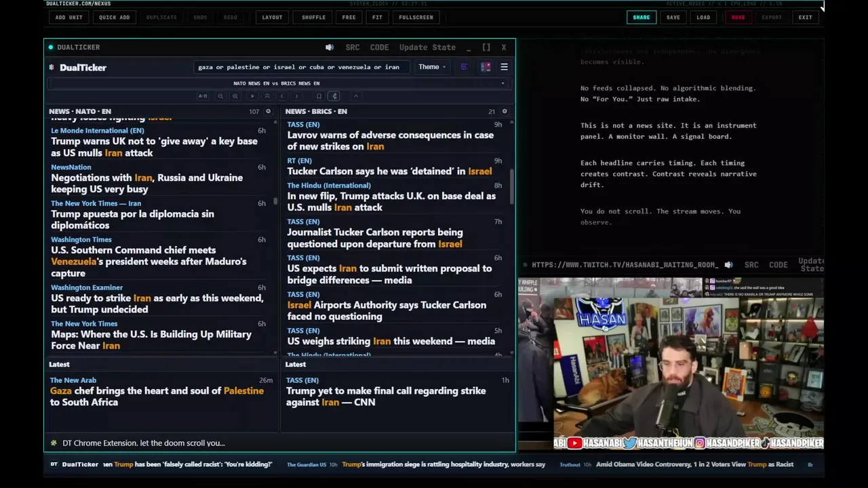Click the previous arrow icon

(x=282, y=96)
